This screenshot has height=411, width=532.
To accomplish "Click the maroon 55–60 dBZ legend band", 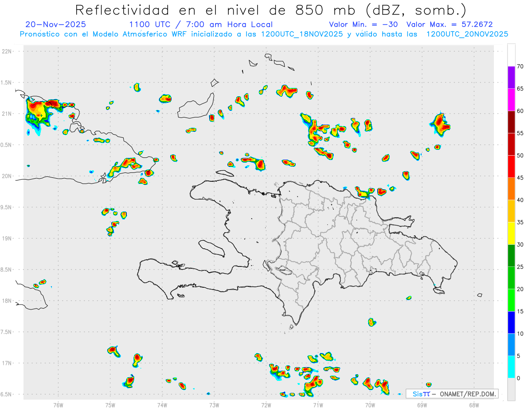I will [511, 122].
